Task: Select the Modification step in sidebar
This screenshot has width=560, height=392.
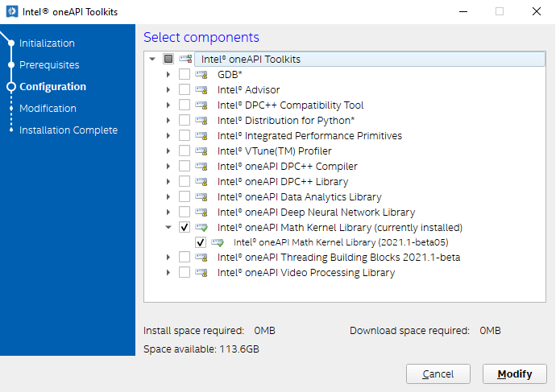Action: click(x=48, y=109)
